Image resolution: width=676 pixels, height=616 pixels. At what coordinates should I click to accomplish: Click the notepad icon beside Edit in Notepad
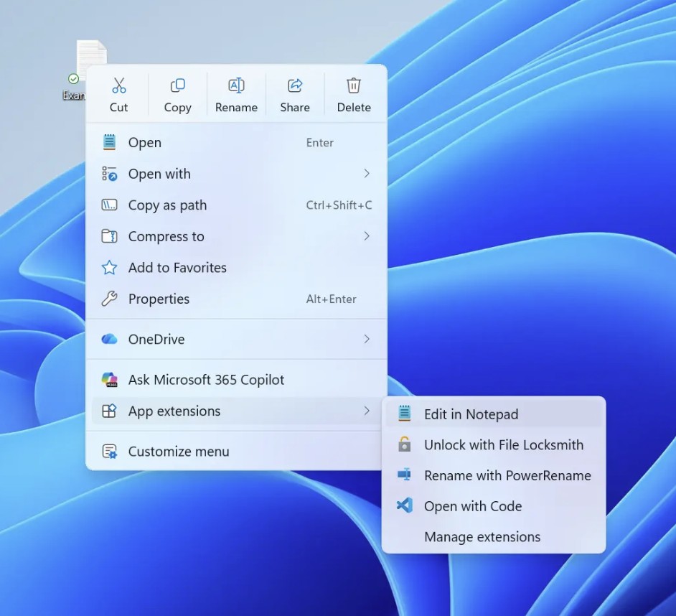click(405, 414)
